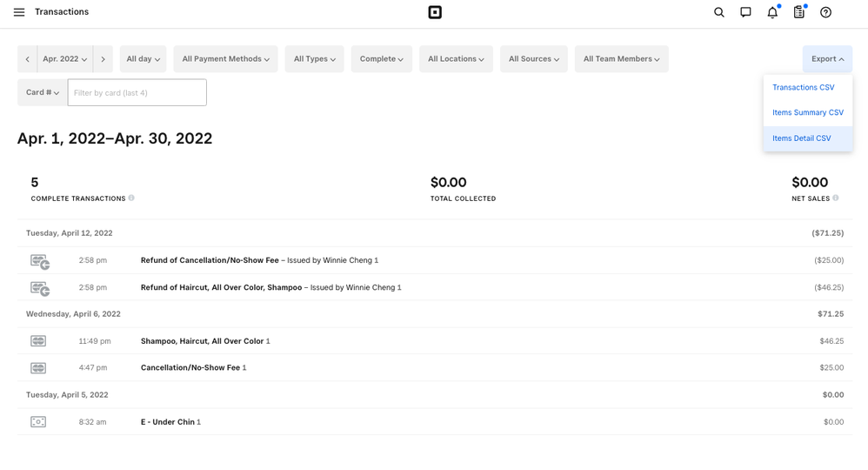Open the hamburger navigation menu
868x470 pixels.
19,12
